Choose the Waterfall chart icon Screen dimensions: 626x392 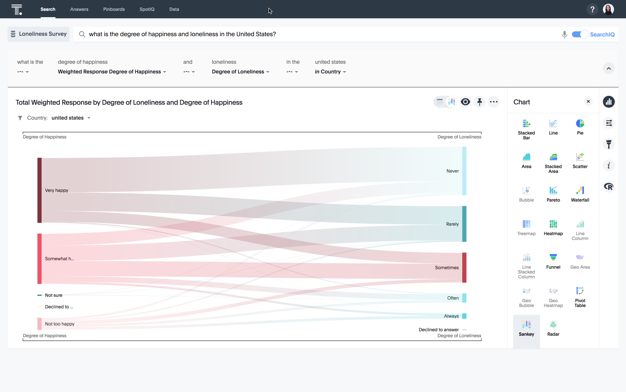(580, 194)
